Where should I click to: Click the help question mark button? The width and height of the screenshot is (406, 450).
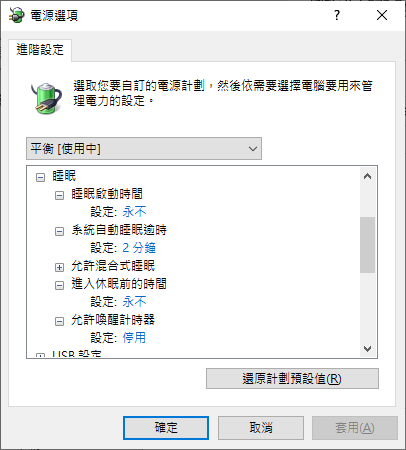[x=337, y=15]
